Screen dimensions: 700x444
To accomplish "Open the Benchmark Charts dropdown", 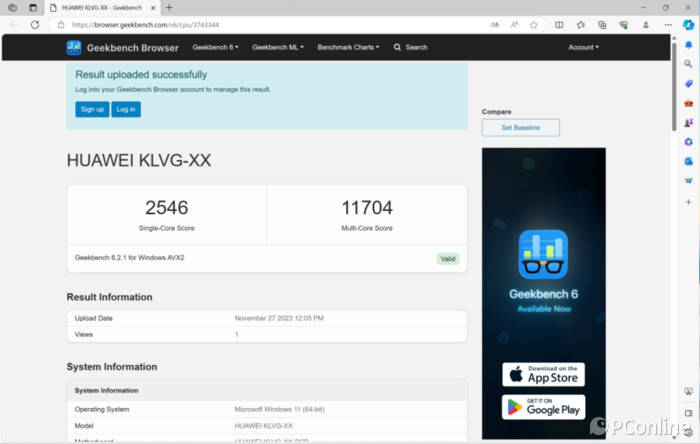I will coord(348,47).
